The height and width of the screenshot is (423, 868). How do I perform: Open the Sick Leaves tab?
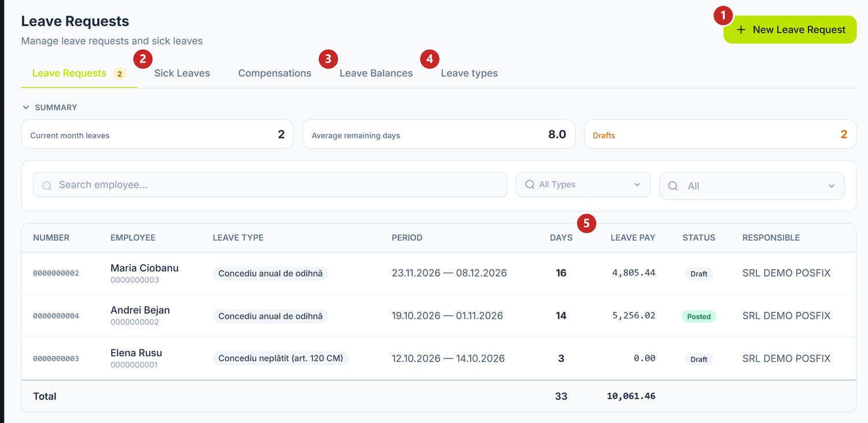point(182,73)
